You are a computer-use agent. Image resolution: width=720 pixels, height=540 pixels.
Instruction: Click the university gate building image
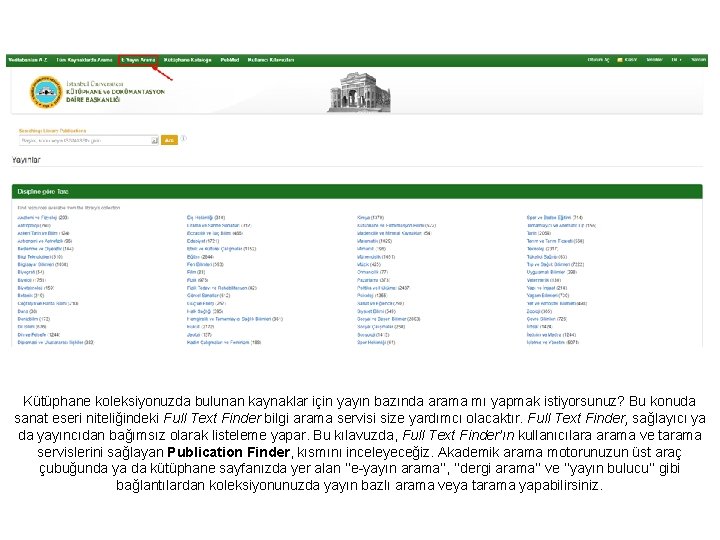(360, 92)
